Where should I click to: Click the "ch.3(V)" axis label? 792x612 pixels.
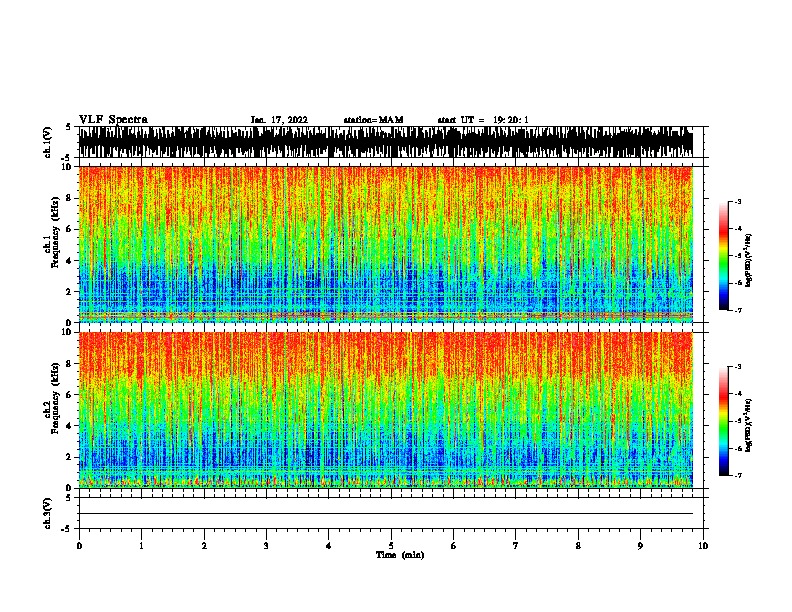click(48, 513)
